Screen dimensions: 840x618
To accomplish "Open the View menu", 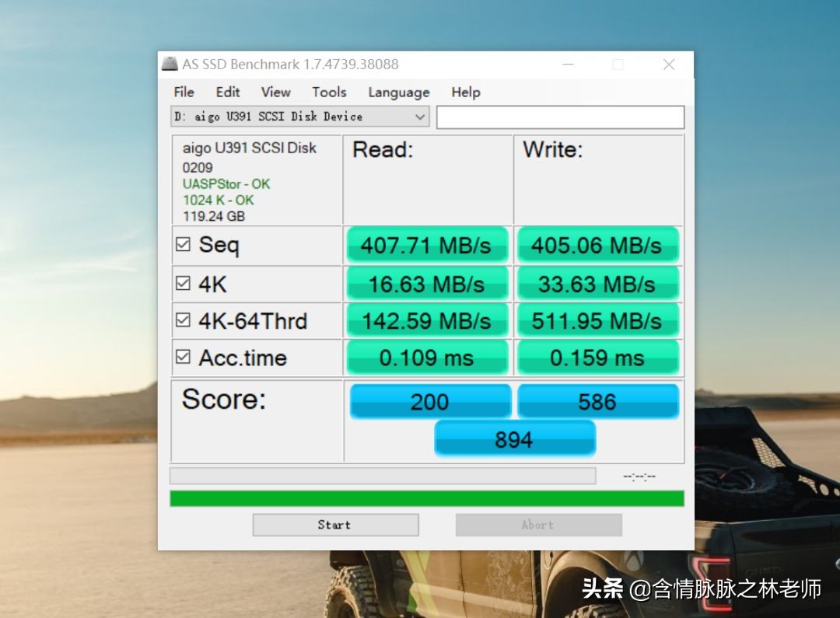I will [x=276, y=93].
